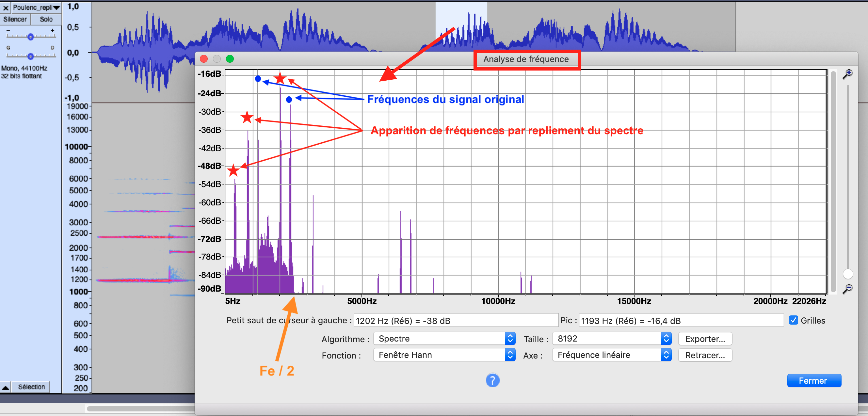868x416 pixels.
Task: Adjust the track gain slider
Action: (x=30, y=37)
